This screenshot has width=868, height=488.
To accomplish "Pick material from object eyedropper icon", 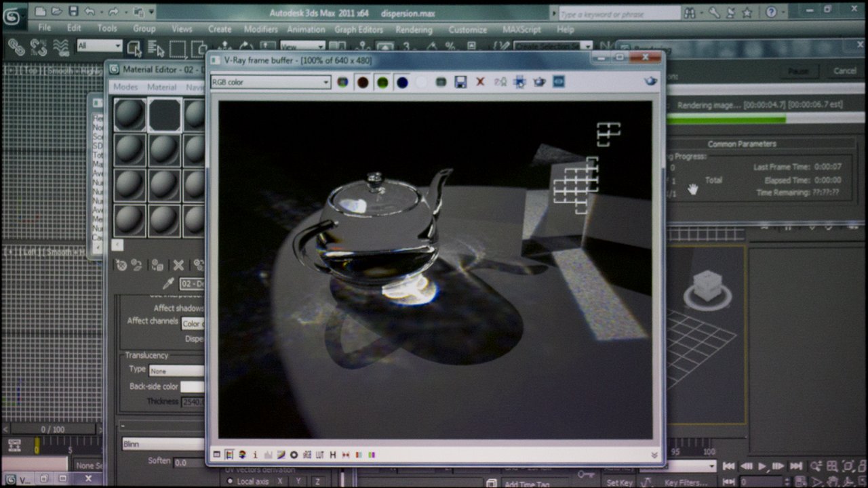I will pyautogui.click(x=167, y=283).
